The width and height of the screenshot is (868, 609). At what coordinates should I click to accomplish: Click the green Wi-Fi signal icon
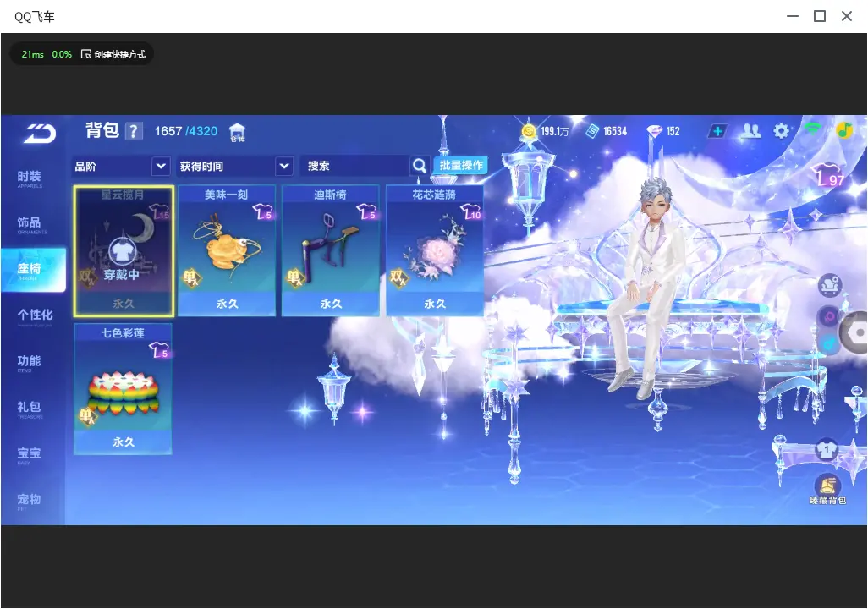[x=813, y=129]
